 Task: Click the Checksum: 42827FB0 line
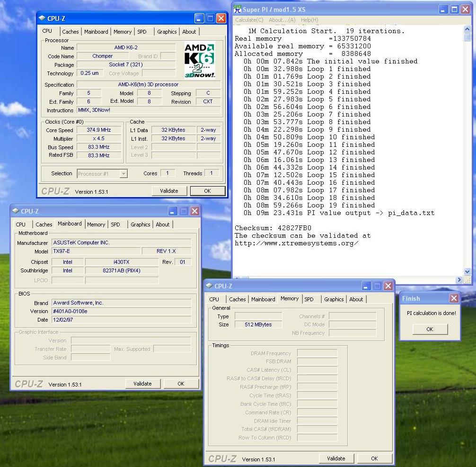pos(273,228)
